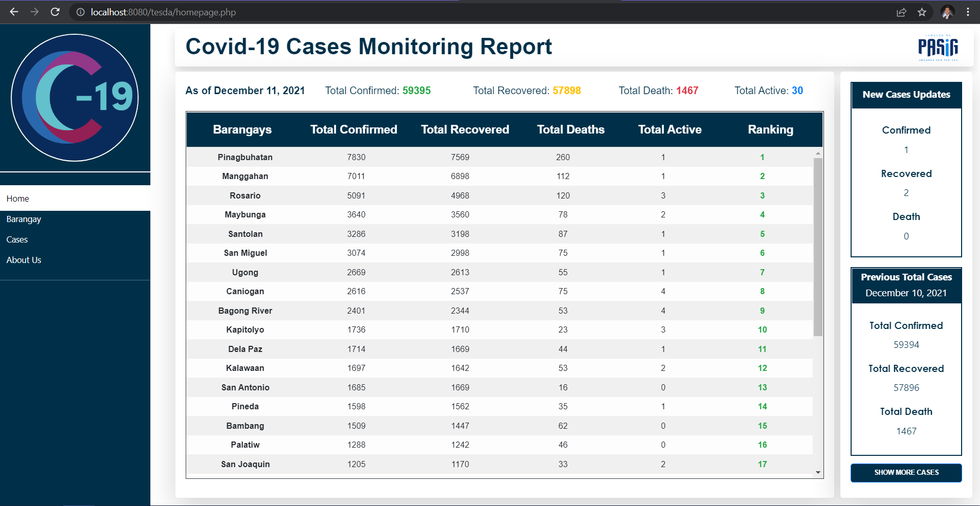The image size is (980, 506).
Task: Click the C-19 Covid logo in the sidebar
Action: coord(75,97)
